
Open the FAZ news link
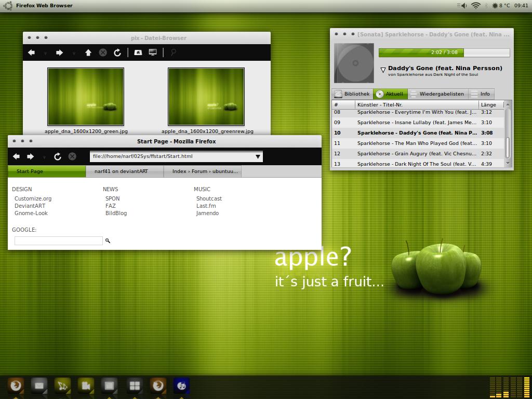pos(111,206)
